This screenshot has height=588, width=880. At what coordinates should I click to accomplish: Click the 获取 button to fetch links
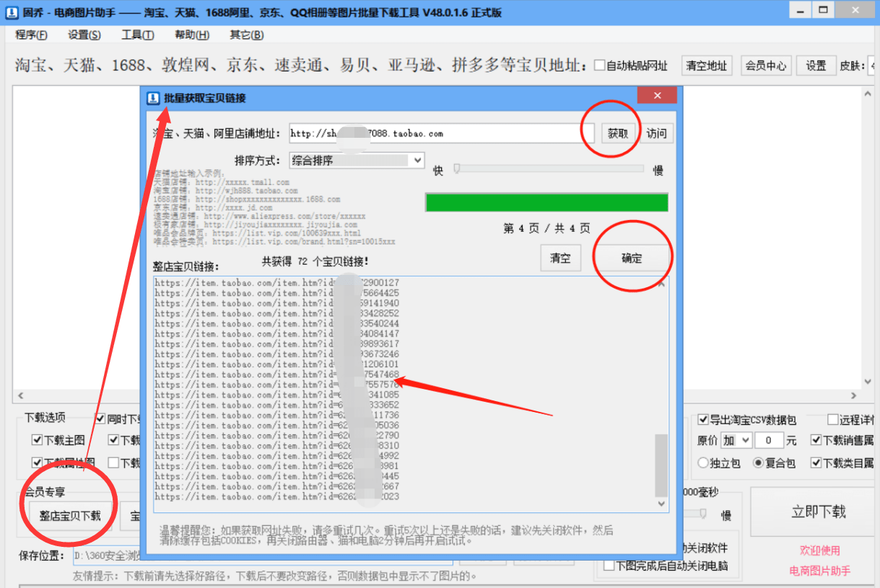[618, 133]
